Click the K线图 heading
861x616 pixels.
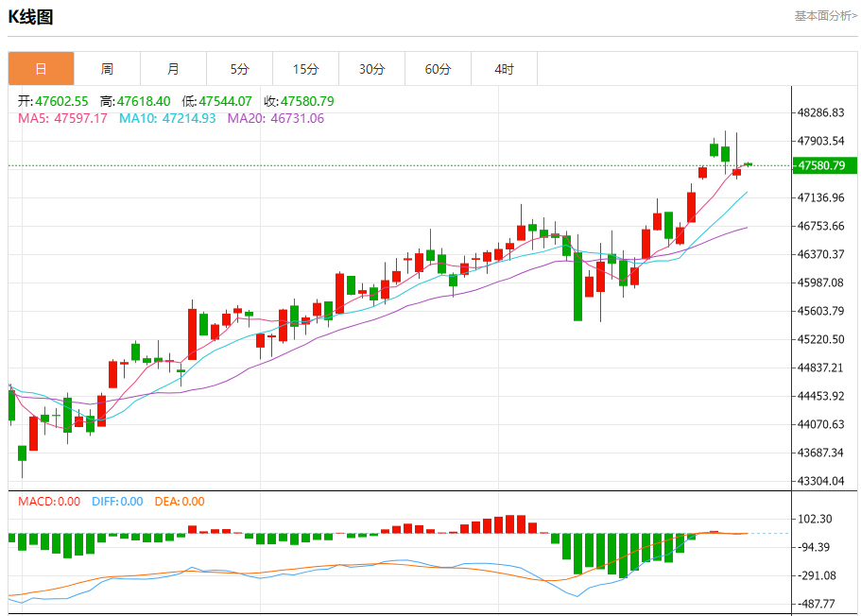click(31, 17)
